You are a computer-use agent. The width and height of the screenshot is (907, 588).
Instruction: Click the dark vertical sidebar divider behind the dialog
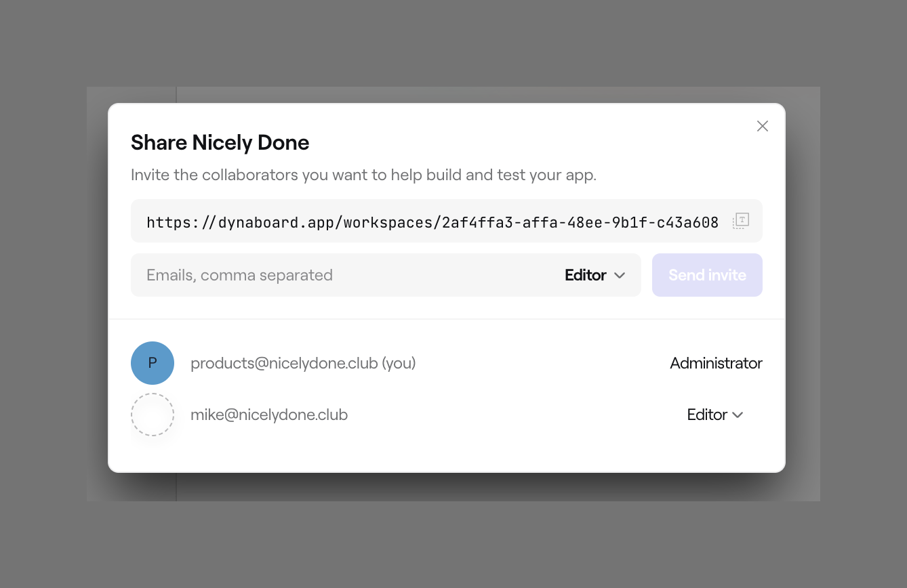point(176,95)
